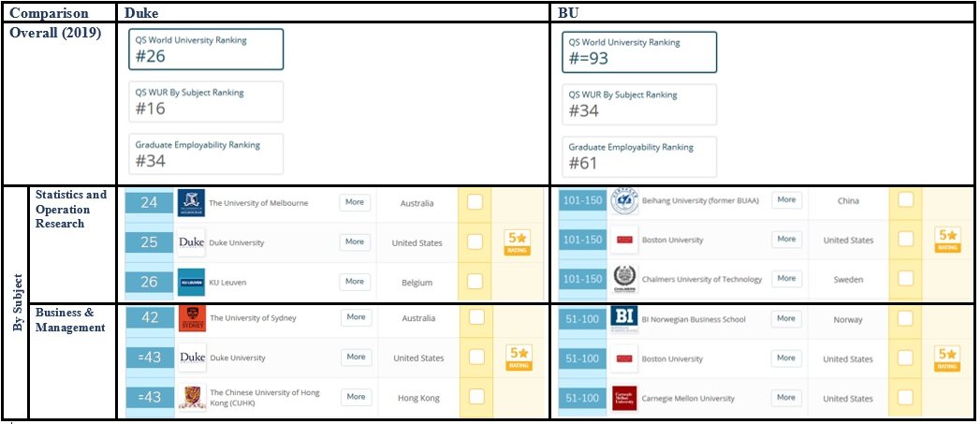Click the KU Leuven logo icon
Image resolution: width=980 pixels, height=424 pixels.
click(191, 281)
